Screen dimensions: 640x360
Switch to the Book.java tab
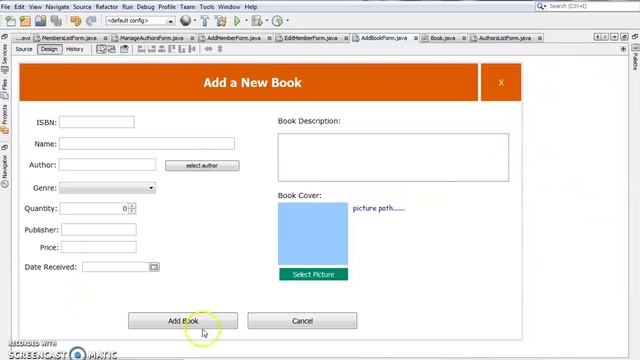click(x=442, y=38)
